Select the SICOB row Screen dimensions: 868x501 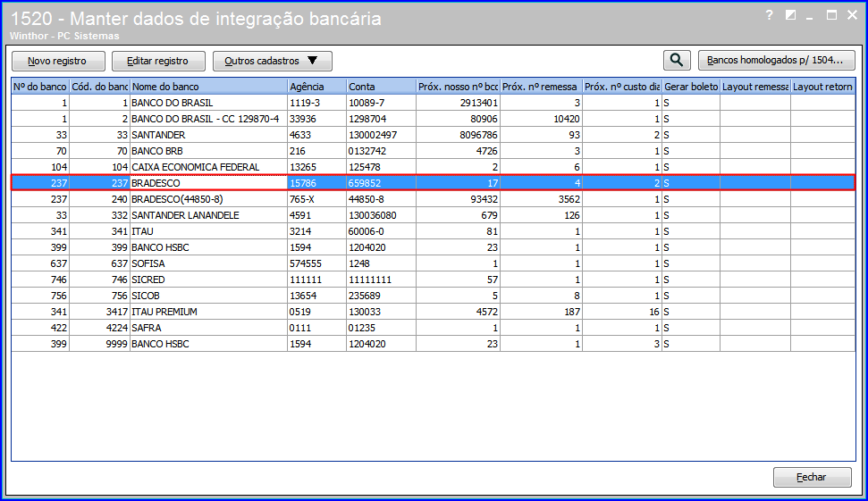click(434, 296)
